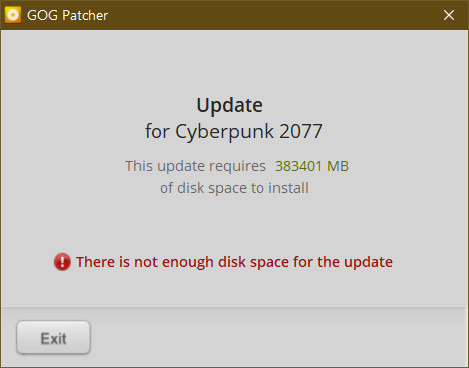The image size is (469, 368).
Task: Click the blank footer area beside Exit
Action: (x=277, y=337)
